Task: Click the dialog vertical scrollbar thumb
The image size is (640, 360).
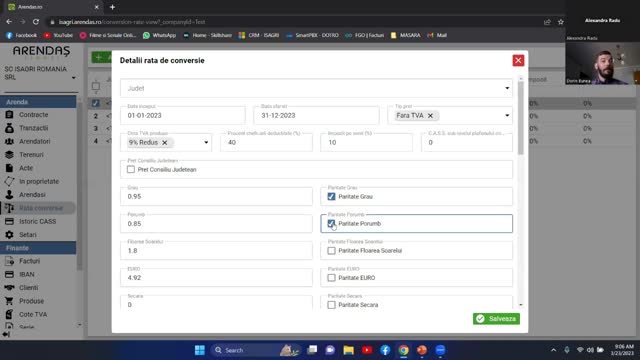Action: [x=520, y=118]
